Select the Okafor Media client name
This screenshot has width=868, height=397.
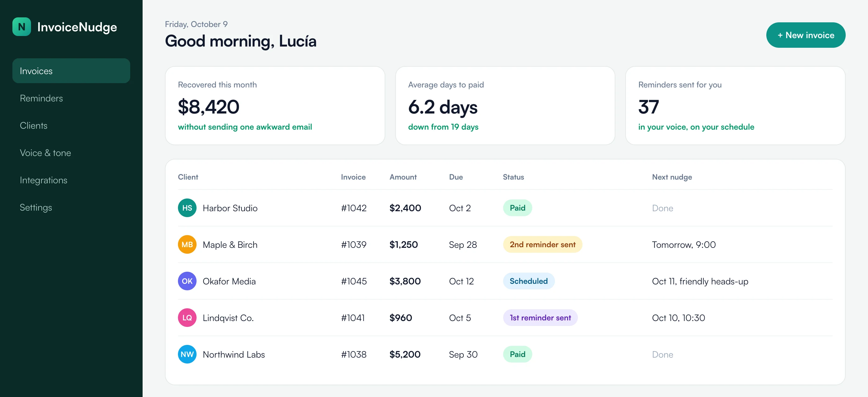coord(229,281)
